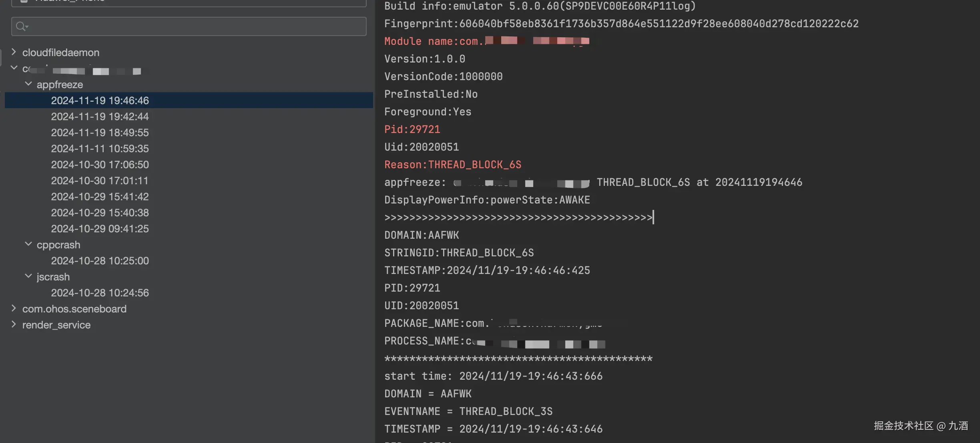The image size is (980, 443).
Task: Expand the com.ohos.sceneboard node
Action: [x=14, y=308]
